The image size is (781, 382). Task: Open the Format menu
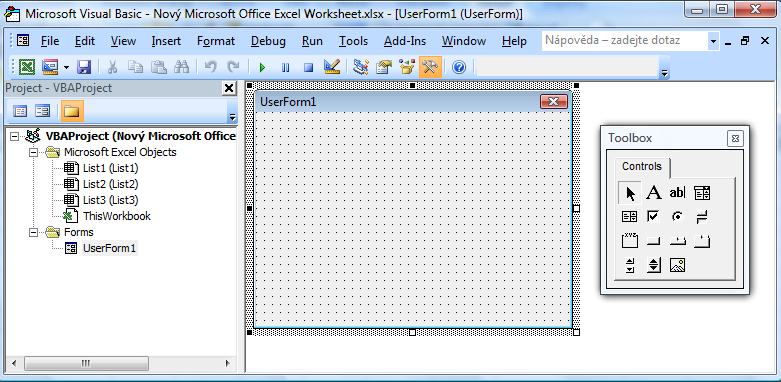pyautogui.click(x=216, y=41)
